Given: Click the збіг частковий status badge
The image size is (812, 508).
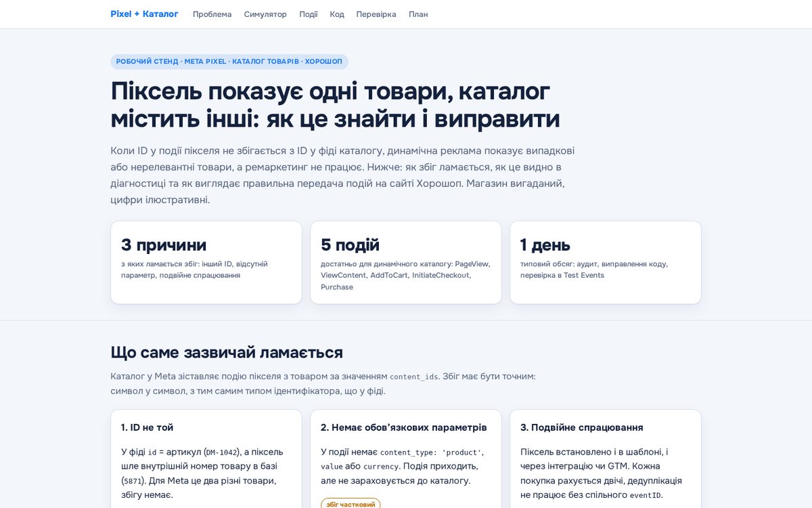Looking at the screenshot, I should point(351,504).
